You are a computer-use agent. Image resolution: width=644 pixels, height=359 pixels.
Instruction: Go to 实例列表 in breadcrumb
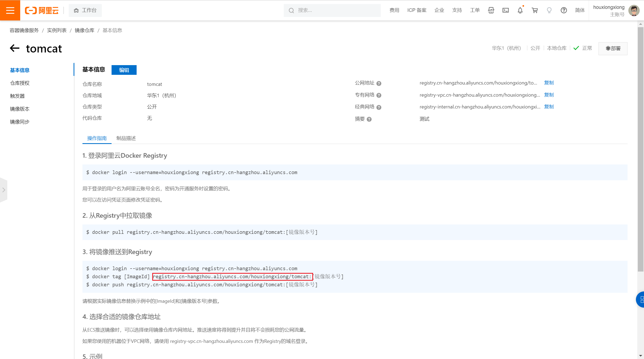coord(57,30)
